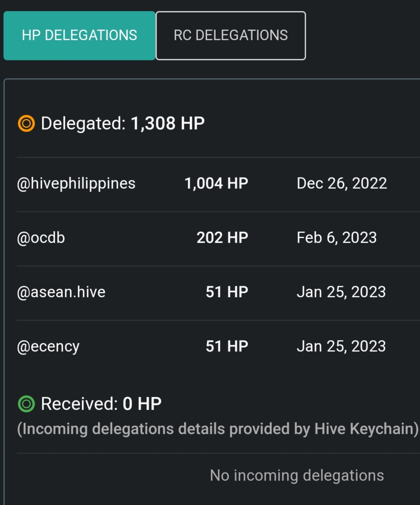
Task: Click the Dec 26, 2022 delegation date
Action: click(342, 183)
